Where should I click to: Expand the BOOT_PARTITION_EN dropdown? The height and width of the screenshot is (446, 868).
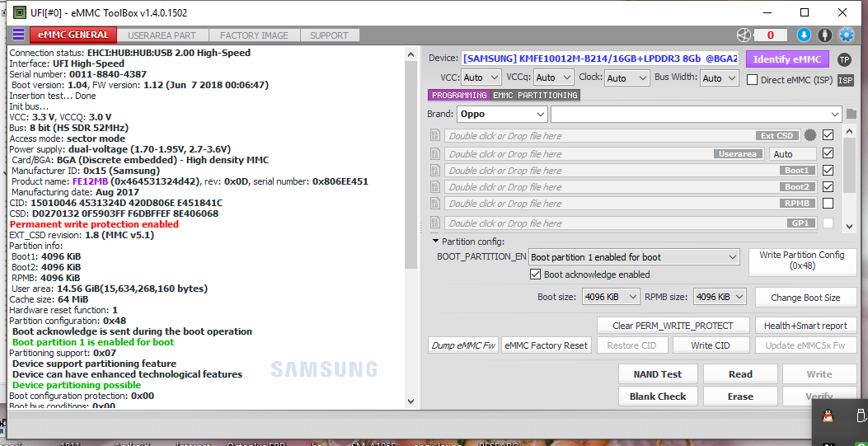(x=634, y=257)
